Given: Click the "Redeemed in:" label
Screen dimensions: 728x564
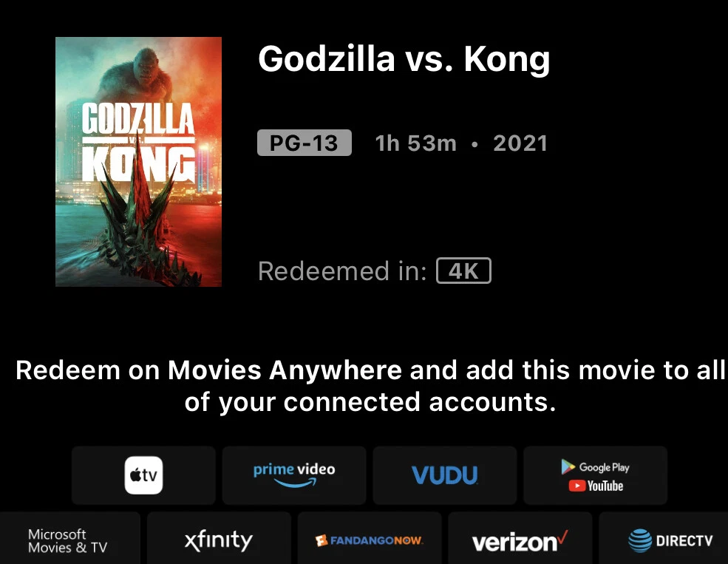Looking at the screenshot, I should pyautogui.click(x=342, y=271).
